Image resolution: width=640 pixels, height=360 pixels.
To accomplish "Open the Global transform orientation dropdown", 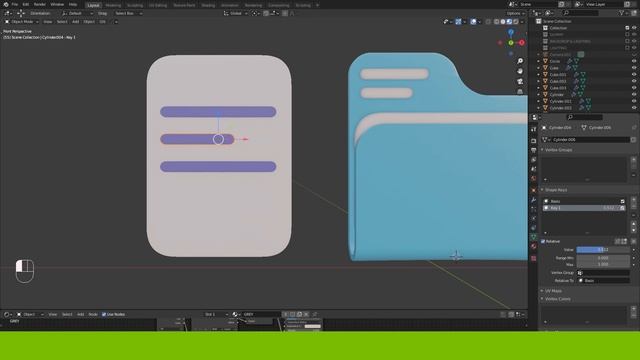I will [236, 13].
